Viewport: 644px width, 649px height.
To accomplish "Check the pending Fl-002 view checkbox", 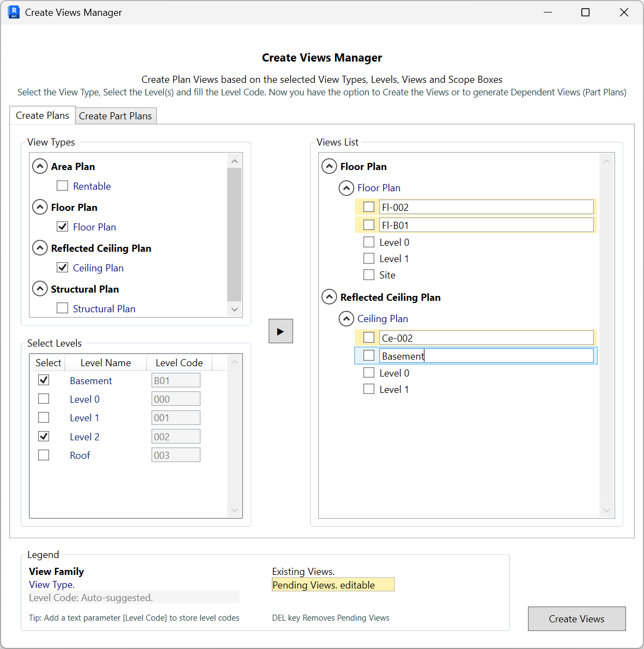I will point(369,207).
